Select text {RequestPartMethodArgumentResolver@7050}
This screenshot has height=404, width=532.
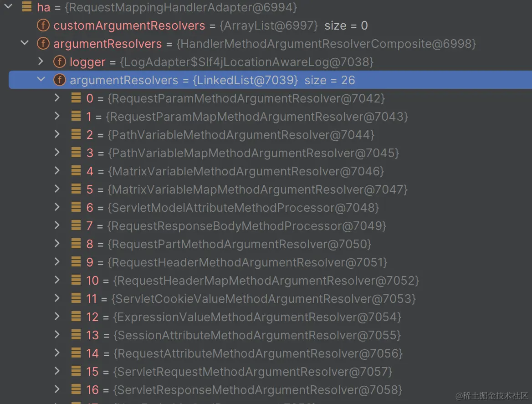[x=239, y=244]
